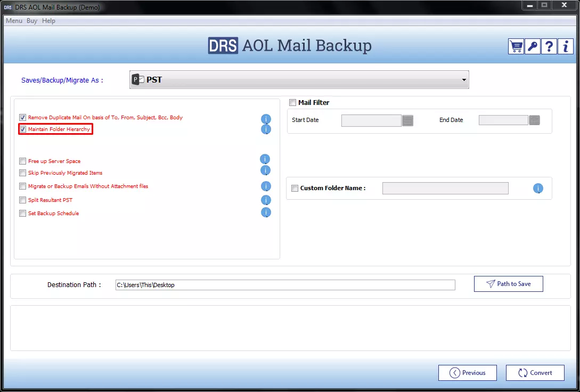
Task: Minimize the DRS AOL Mail Backup window
Action: (530, 5)
